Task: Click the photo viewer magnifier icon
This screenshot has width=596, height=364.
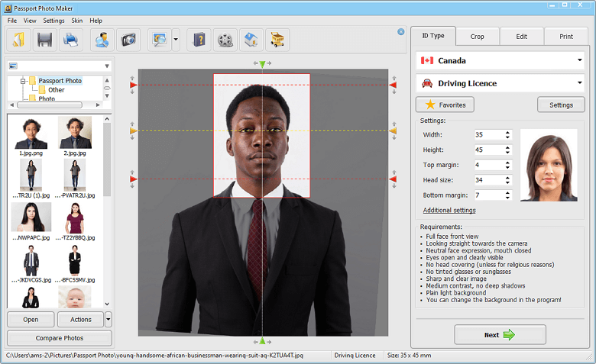Action: 159,40
